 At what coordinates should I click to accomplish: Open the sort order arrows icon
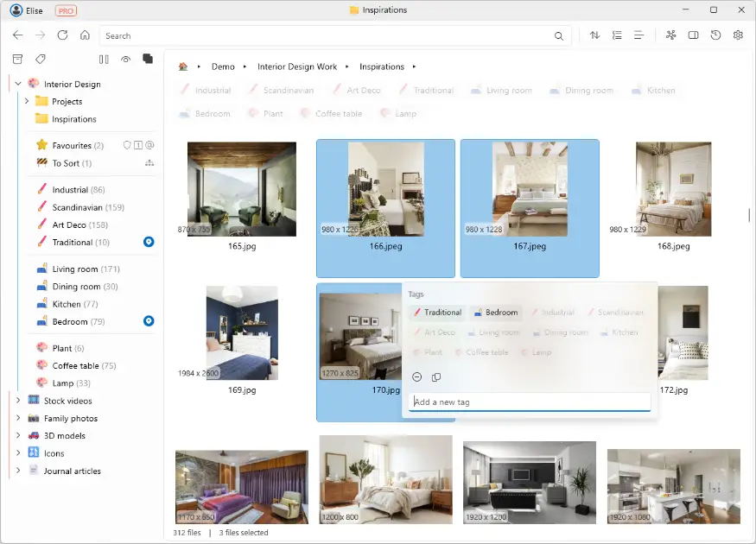point(594,35)
